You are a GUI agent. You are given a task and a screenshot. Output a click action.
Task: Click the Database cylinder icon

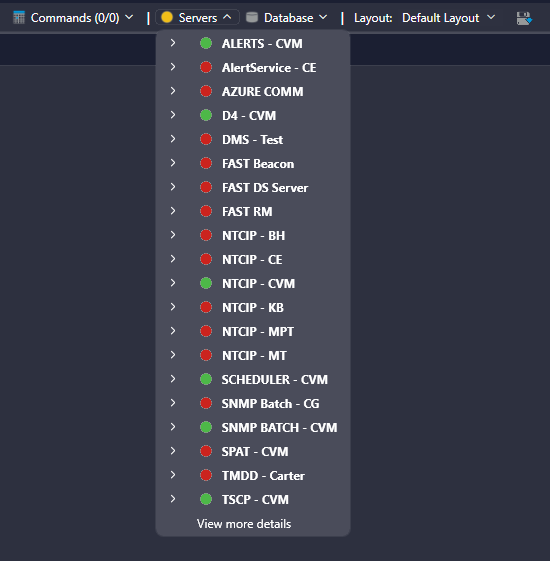coord(252,17)
